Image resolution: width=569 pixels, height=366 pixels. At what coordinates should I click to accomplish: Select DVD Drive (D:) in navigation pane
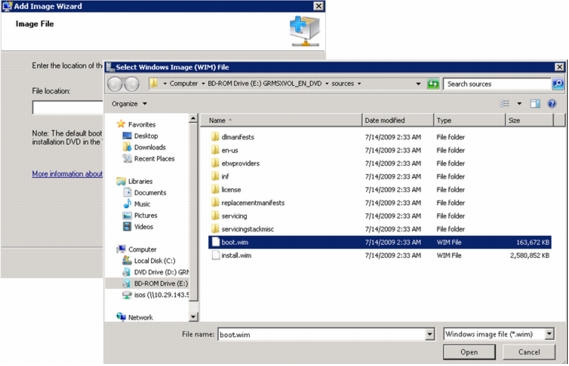(156, 272)
